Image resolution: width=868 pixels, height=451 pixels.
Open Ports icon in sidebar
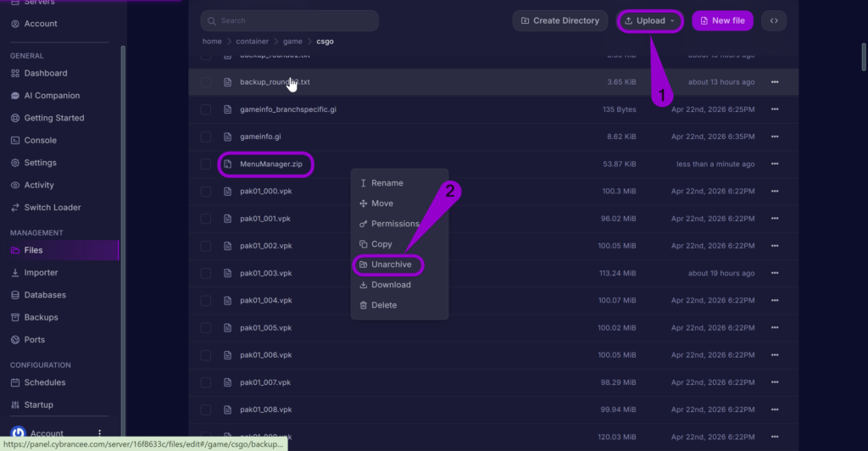15,340
